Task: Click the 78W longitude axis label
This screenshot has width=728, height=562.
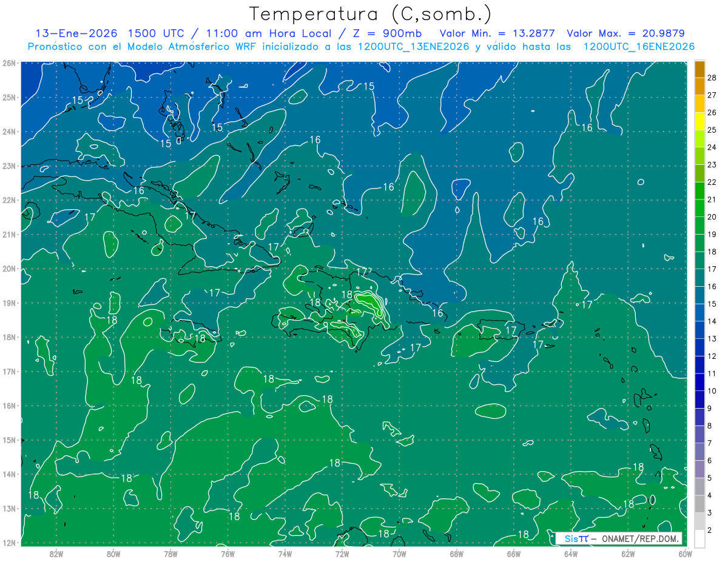Action: click(x=170, y=554)
